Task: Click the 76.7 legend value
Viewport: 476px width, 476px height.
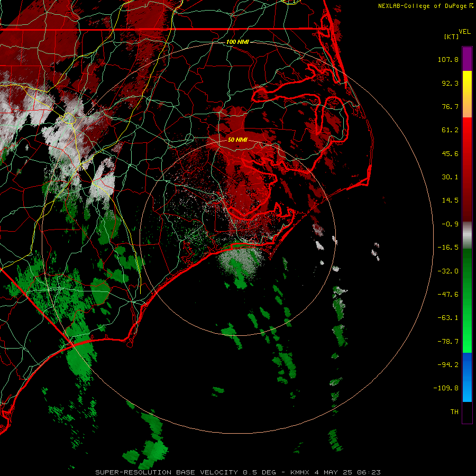Action: [x=450, y=106]
